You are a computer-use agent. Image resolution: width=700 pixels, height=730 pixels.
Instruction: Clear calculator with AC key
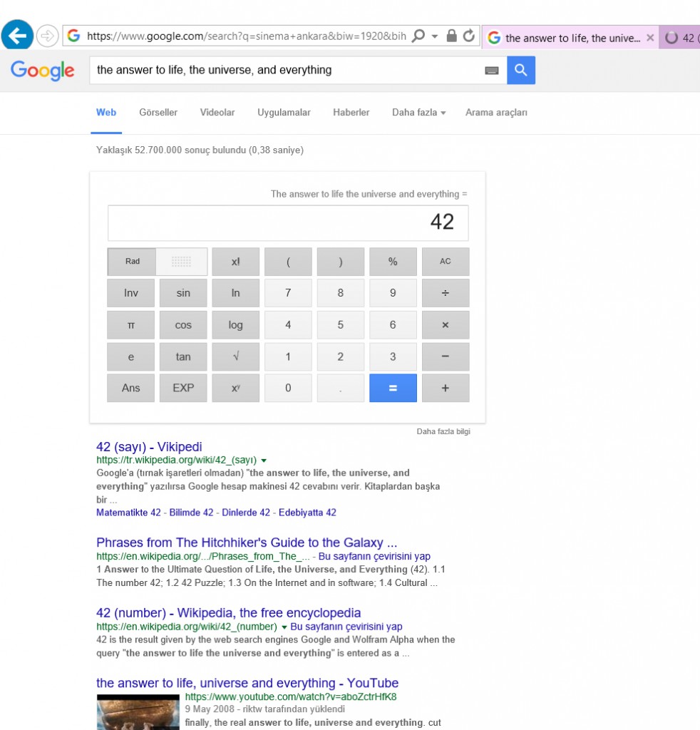click(446, 262)
